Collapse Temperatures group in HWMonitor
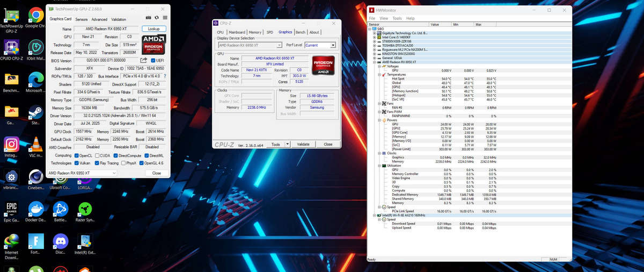644x272 pixels. [379, 75]
